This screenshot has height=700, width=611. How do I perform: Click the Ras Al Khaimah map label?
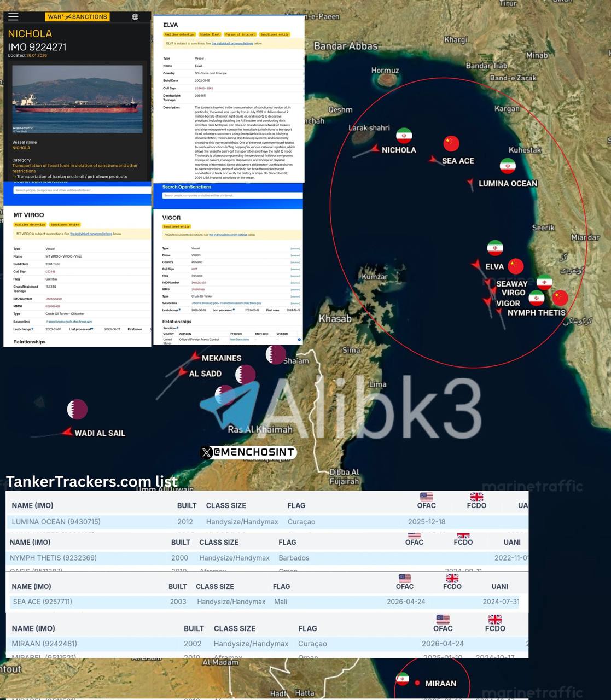260,429
